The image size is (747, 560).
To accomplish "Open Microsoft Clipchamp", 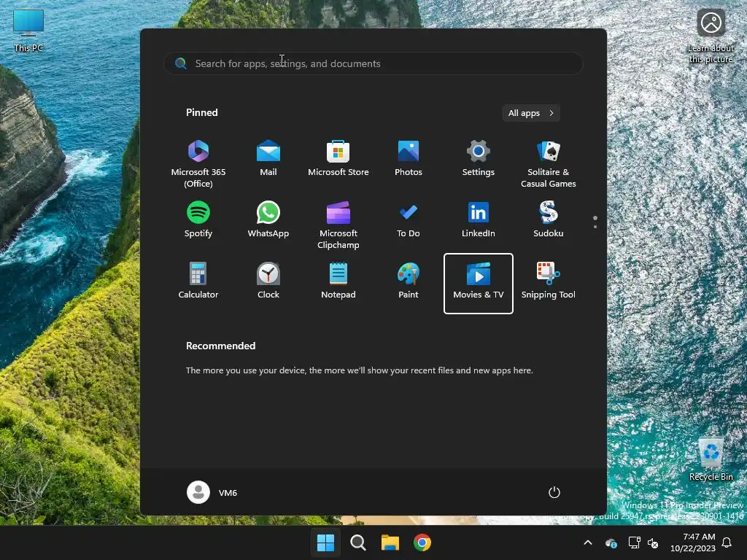I will (338, 225).
